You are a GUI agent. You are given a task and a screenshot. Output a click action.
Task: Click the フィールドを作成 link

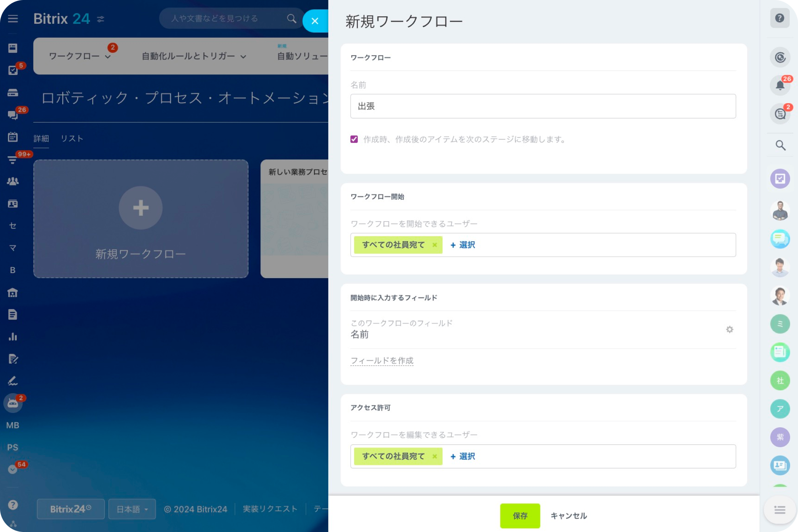pyautogui.click(x=382, y=361)
